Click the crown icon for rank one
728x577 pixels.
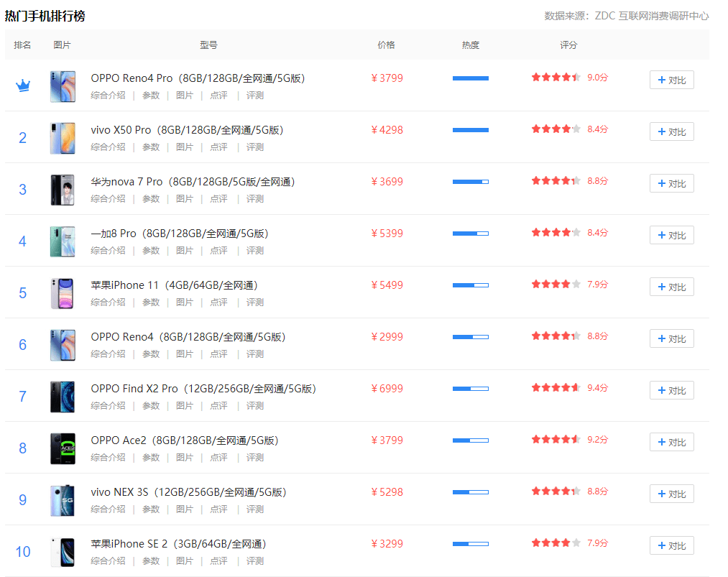tap(23, 86)
